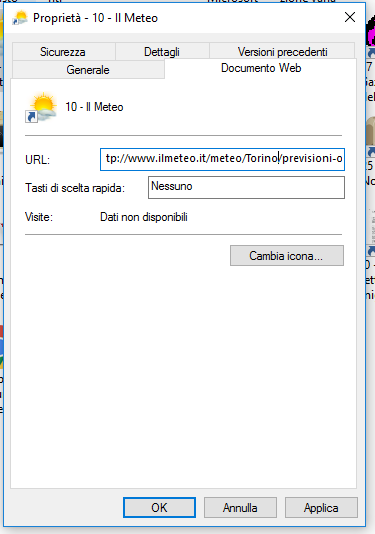This screenshot has width=375, height=534.
Task: Open the Versioni precedenti tab
Action: pos(282,52)
